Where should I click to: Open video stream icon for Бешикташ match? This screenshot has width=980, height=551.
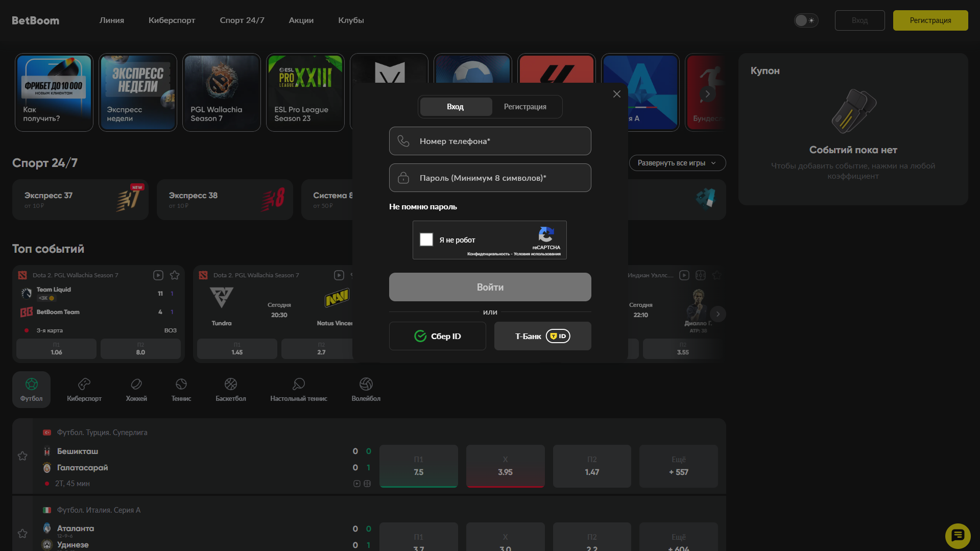tap(357, 484)
